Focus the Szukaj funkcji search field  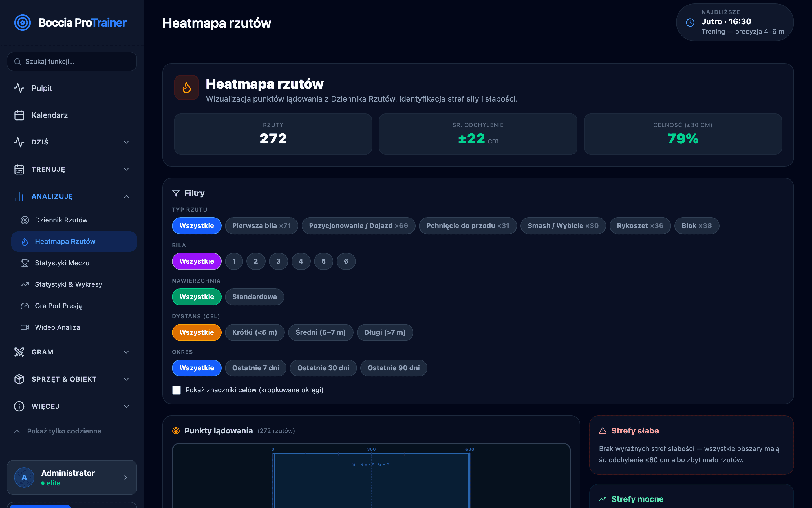click(72, 62)
